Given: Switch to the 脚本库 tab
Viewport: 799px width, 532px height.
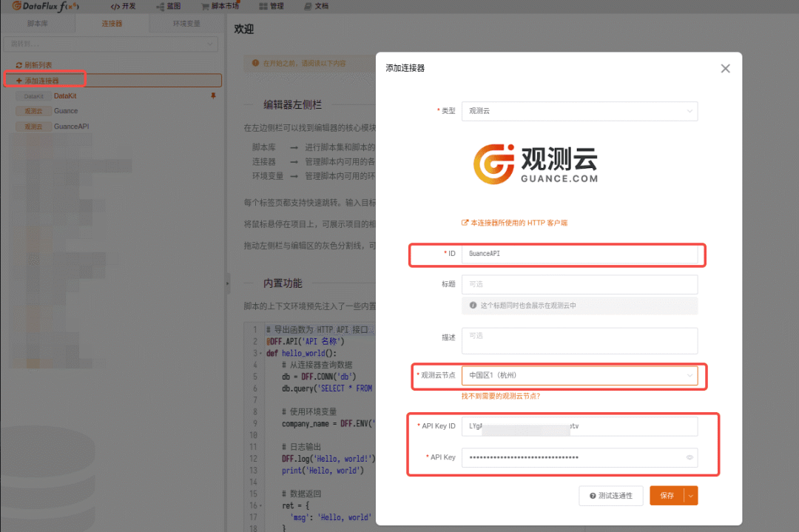Looking at the screenshot, I should point(38,24).
